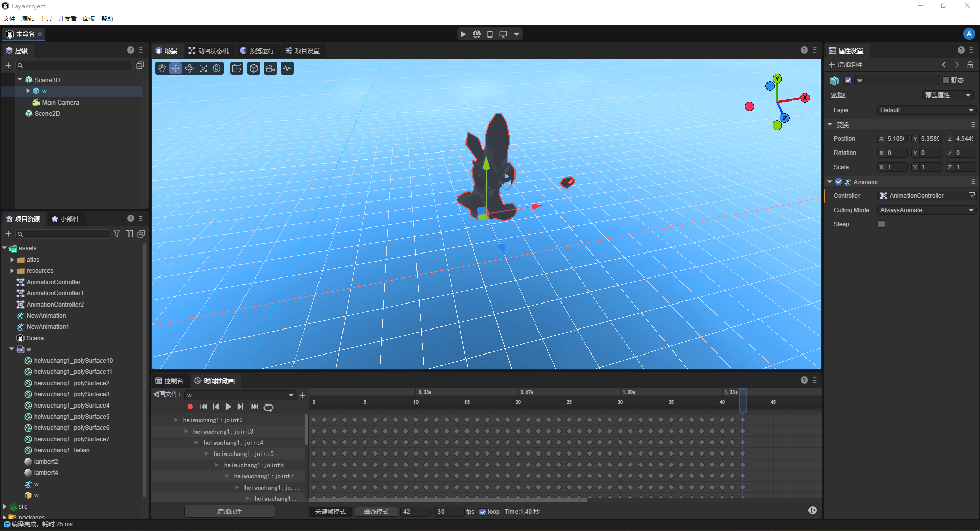The width and height of the screenshot is (980, 531).
Task: Select desktop monitor preview icon
Action: [x=503, y=34]
